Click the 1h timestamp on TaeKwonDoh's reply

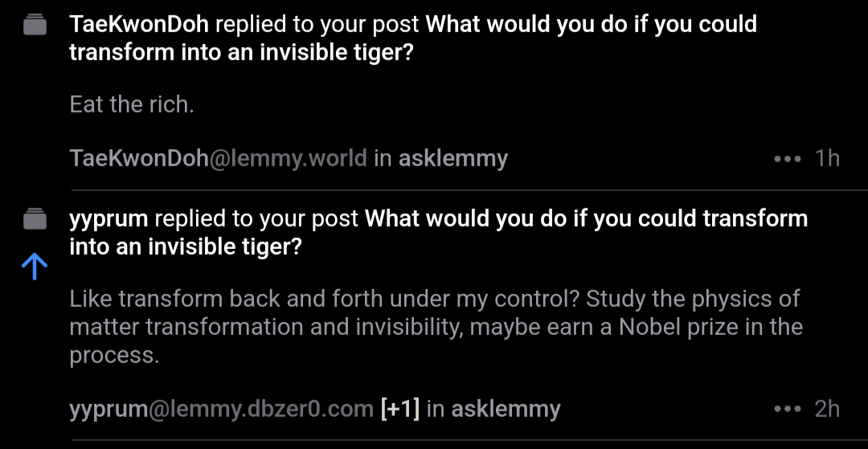tap(827, 159)
